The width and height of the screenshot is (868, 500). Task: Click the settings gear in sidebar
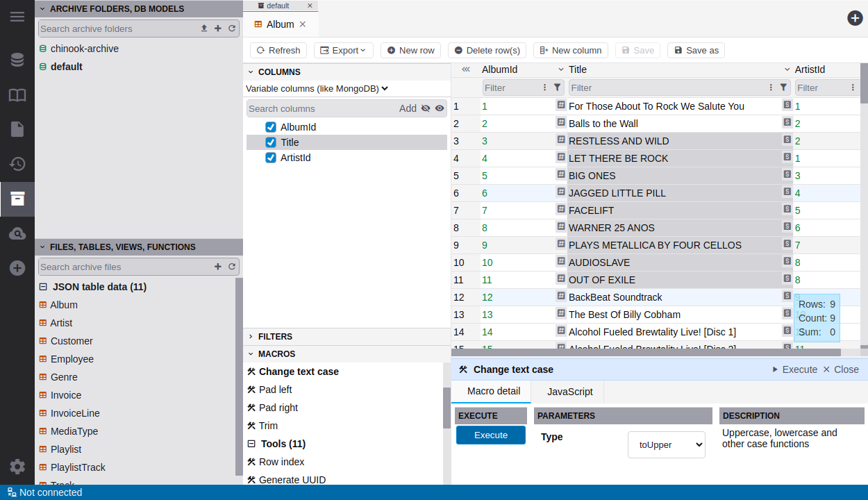[17, 467]
